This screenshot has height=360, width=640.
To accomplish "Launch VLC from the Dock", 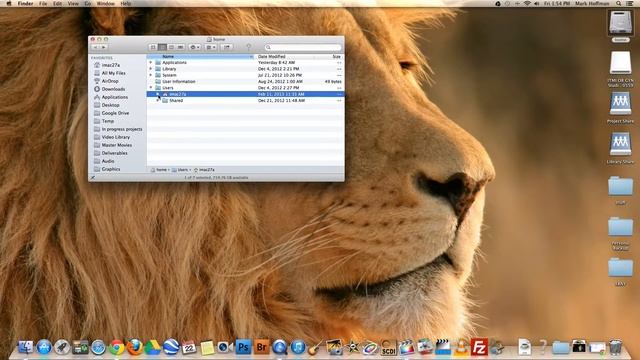I will [x=461, y=347].
